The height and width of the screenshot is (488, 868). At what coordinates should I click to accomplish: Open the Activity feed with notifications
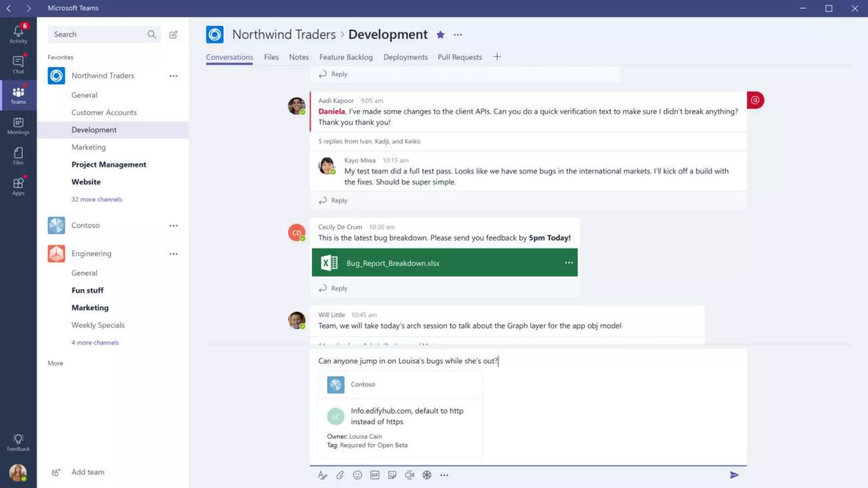[x=18, y=34]
